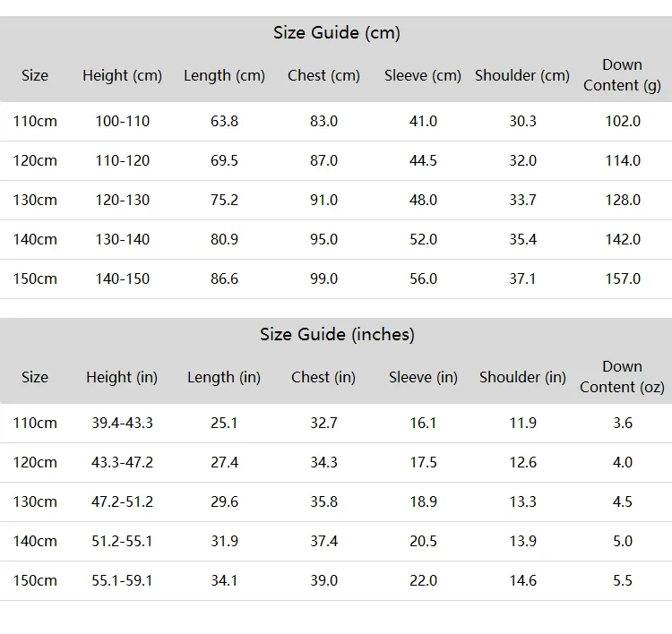This screenshot has width=672, height=634.
Task: Click the Size Guide (inches) title
Action: click(337, 335)
